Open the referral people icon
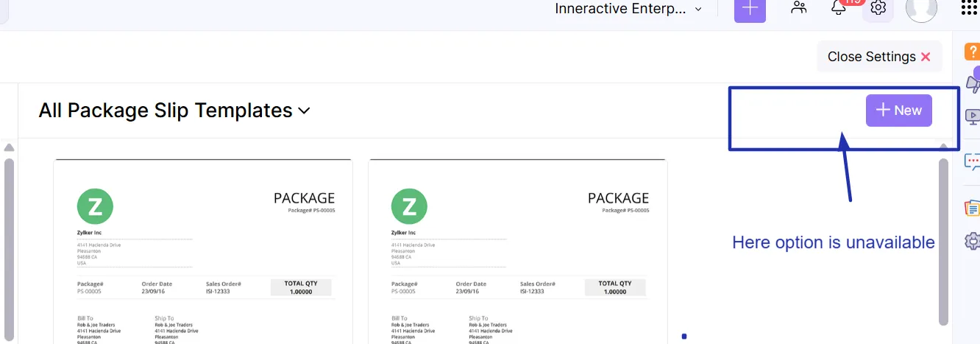 coord(798,8)
